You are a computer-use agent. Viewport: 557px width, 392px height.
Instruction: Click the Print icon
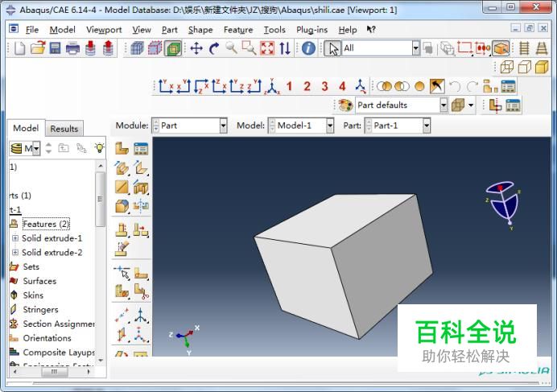click(x=72, y=48)
